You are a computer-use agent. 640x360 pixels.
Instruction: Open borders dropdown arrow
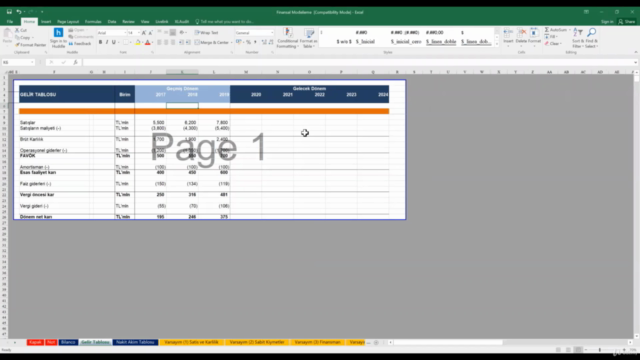[x=131, y=42]
